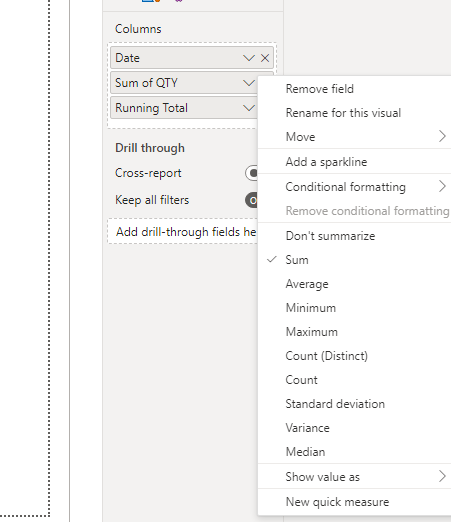This screenshot has height=522, width=451.
Task: Click the Cross-report label
Action: tap(148, 173)
